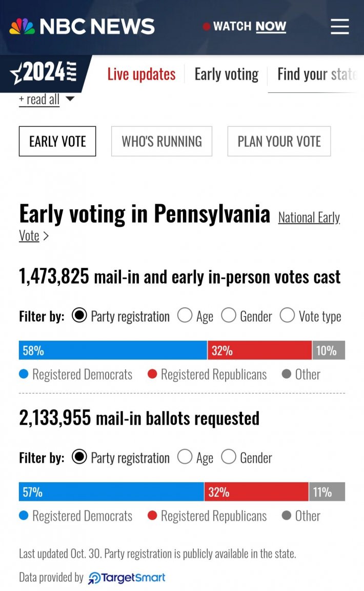This screenshot has width=364, height=591.
Task: Click the blue Registered Democrats legend dot under votes cast
Action: tap(24, 374)
